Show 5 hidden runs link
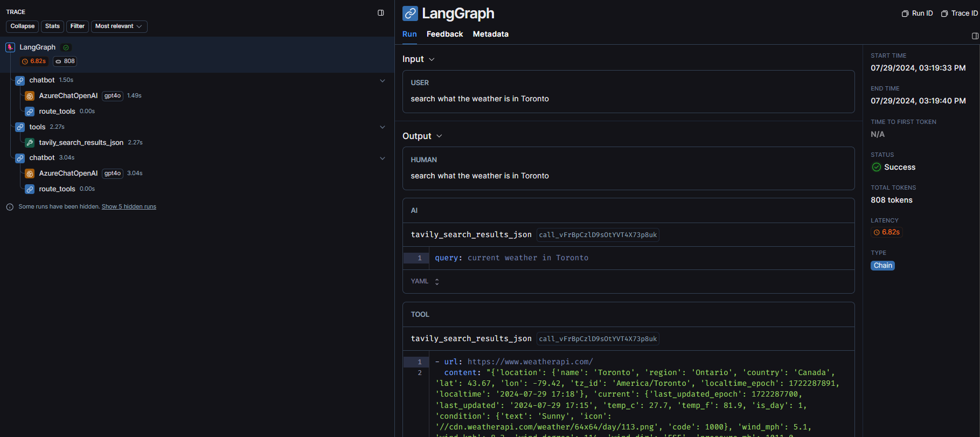The height and width of the screenshot is (437, 980). [129, 207]
